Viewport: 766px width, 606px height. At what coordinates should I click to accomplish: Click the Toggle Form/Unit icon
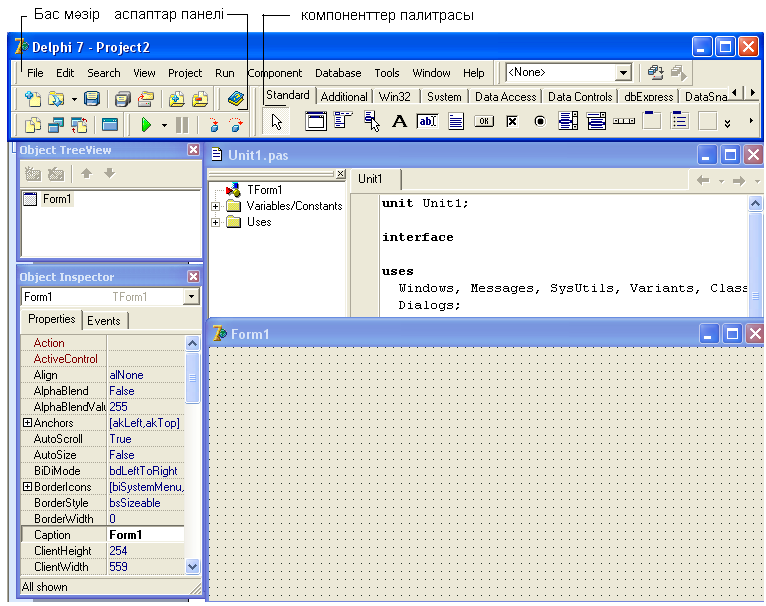[79, 125]
